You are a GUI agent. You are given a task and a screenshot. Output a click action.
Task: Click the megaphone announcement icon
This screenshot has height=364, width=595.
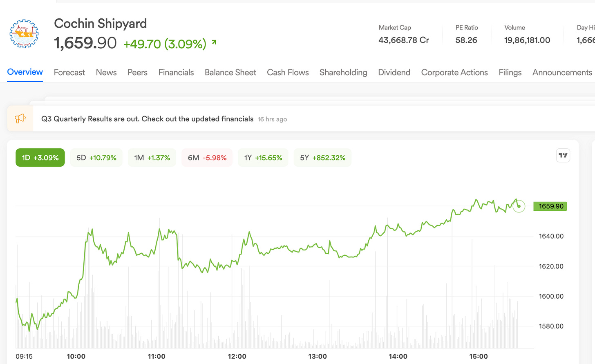click(20, 118)
